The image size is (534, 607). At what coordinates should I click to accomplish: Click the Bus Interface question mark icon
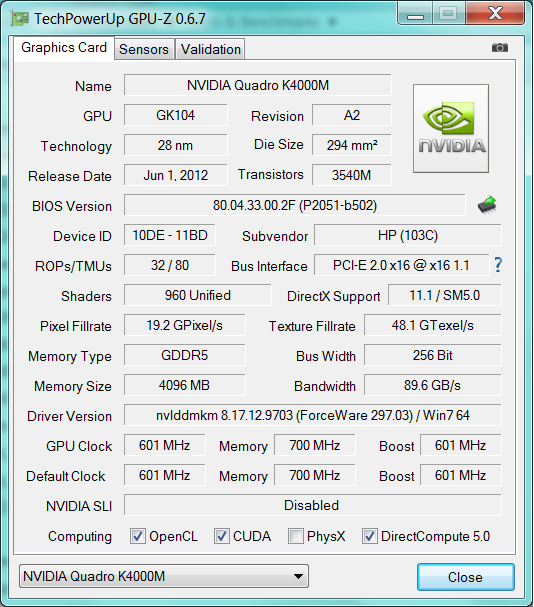498,265
